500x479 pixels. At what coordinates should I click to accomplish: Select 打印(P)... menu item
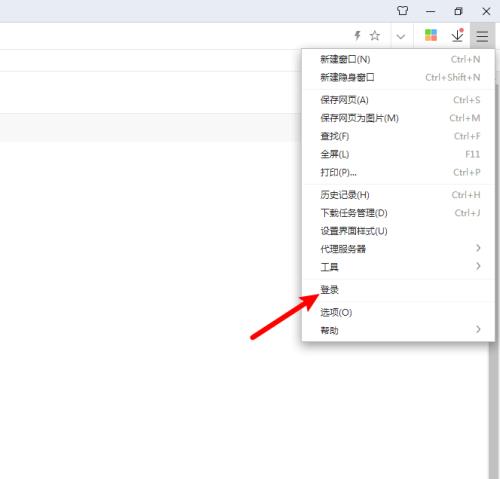tap(398, 172)
